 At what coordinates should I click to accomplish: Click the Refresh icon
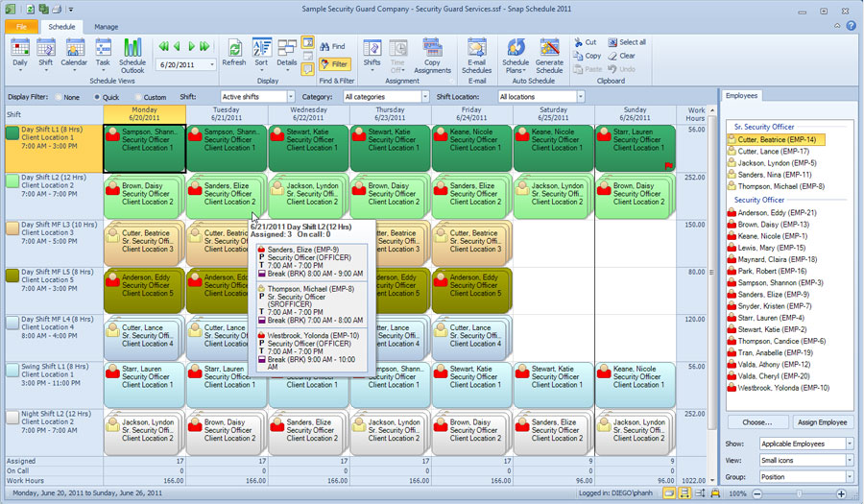coord(234,53)
